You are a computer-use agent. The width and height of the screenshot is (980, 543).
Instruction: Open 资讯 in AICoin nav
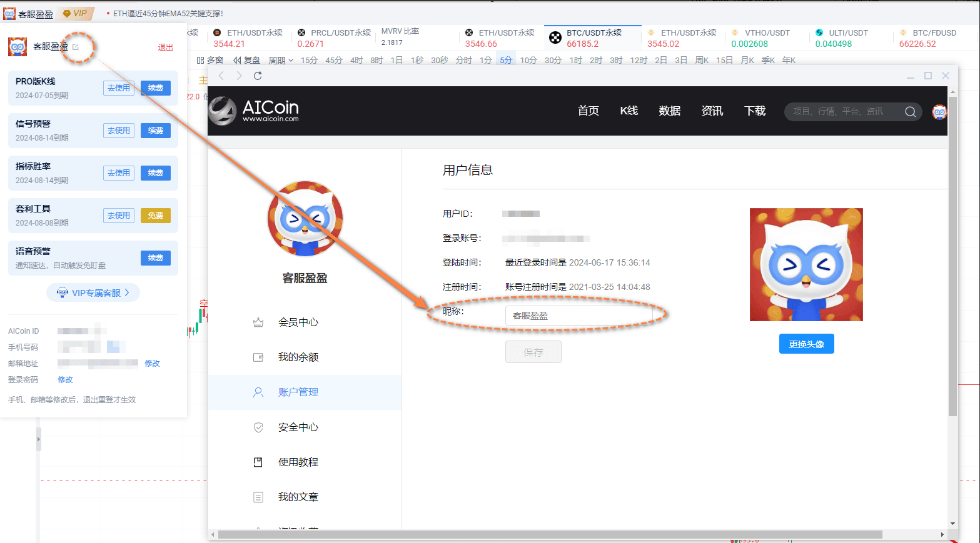(712, 111)
